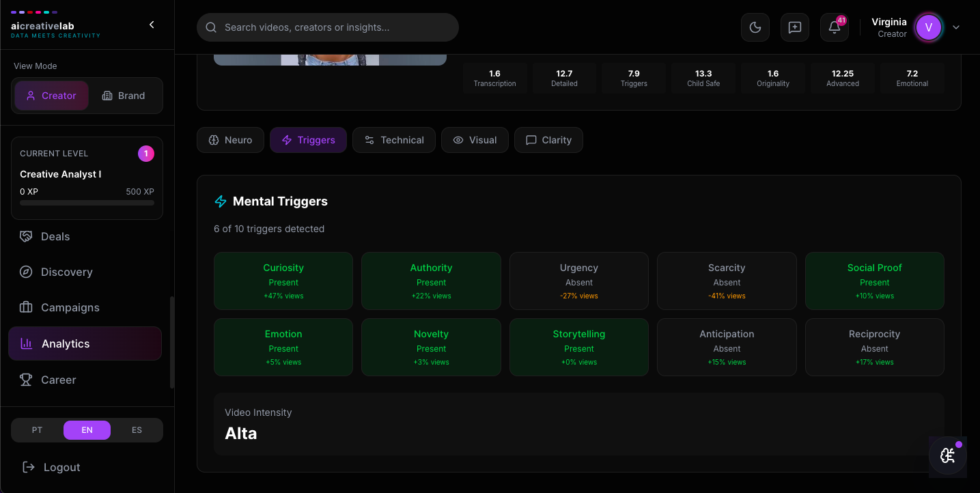Open the Neuro tab
The width and height of the screenshot is (980, 493).
click(x=230, y=140)
